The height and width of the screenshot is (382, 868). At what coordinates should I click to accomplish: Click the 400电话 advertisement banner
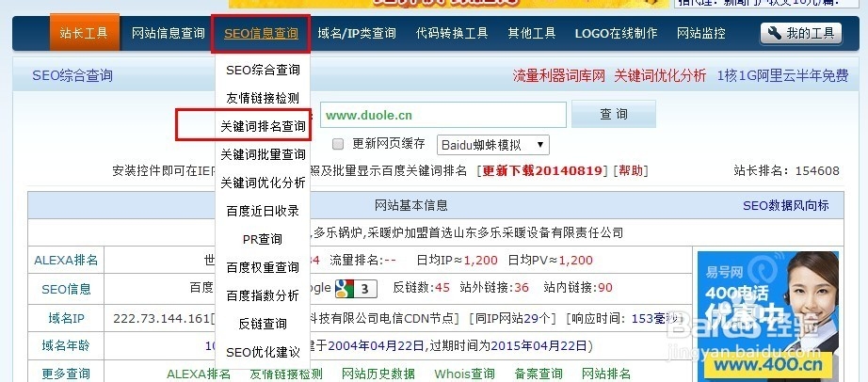click(768, 316)
